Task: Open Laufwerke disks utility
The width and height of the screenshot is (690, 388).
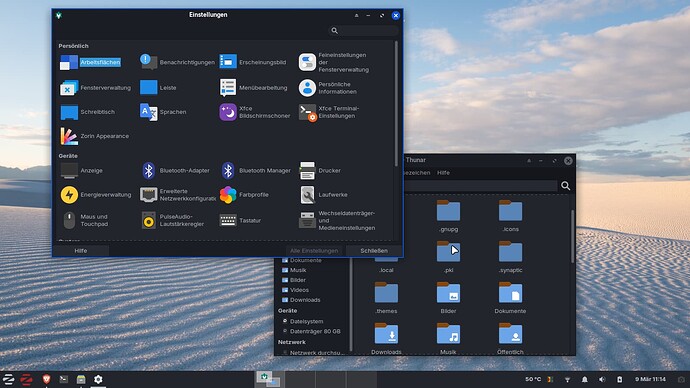Action: [323, 194]
